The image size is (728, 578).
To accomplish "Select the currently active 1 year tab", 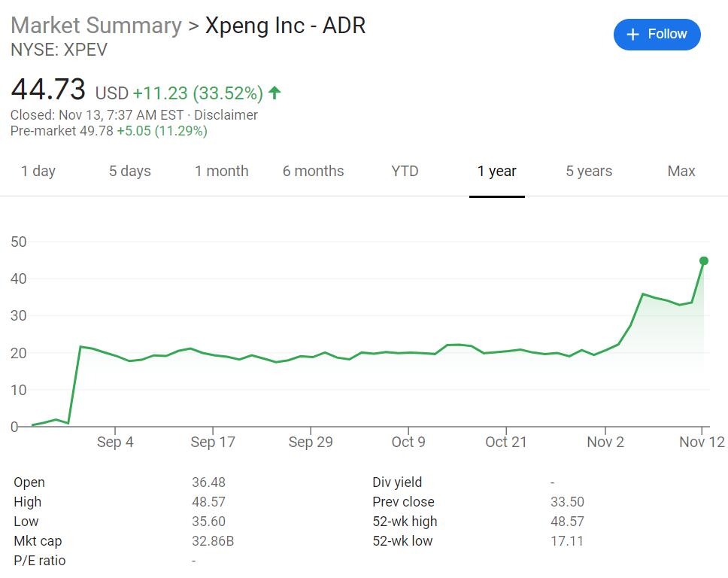I will pos(496,172).
